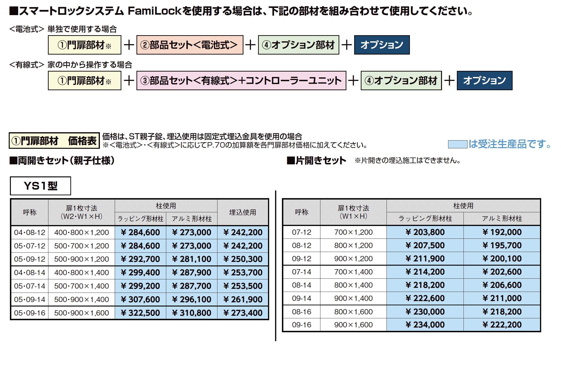This screenshot has width=561, height=392.
Task: Click the price "¥230,000"
Action: (425, 312)
